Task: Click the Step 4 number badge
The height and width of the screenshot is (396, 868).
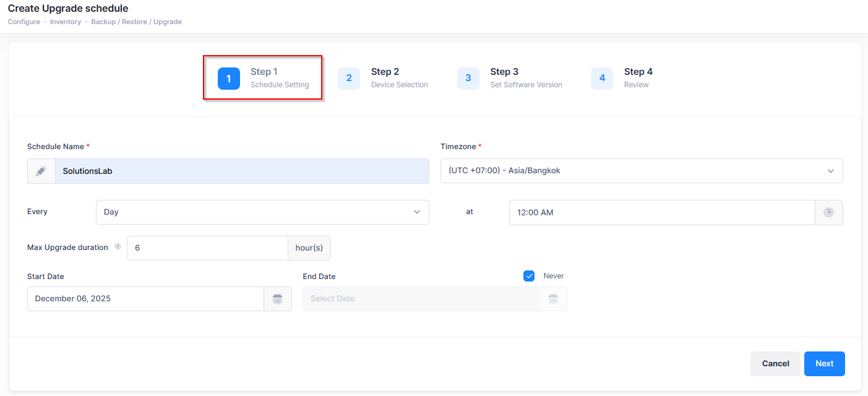Action: coord(602,79)
